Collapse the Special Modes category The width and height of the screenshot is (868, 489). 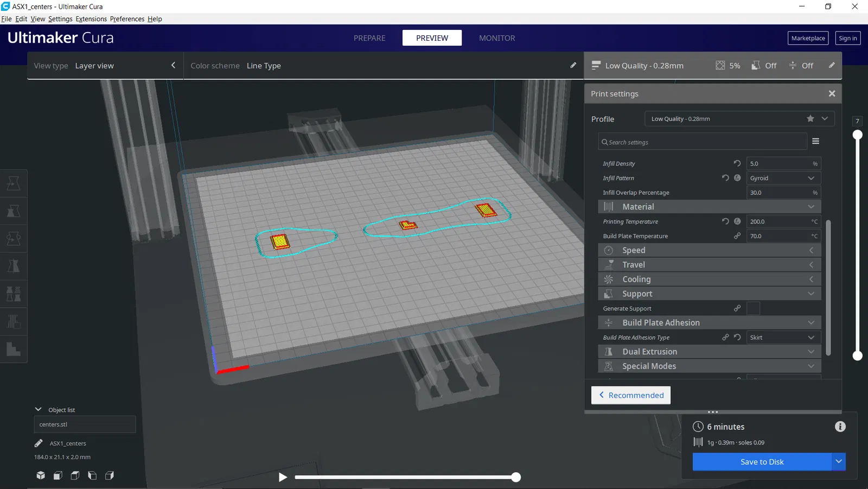(710, 366)
